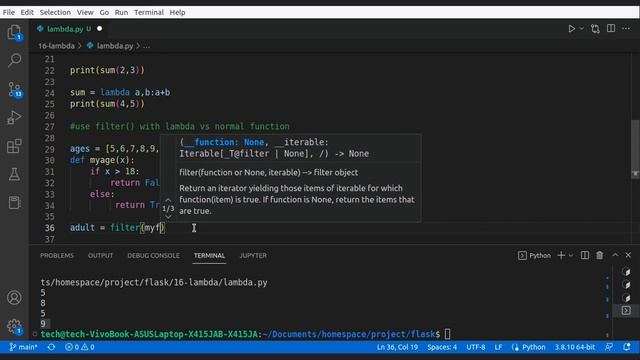The width and height of the screenshot is (640, 360).
Task: Click the editor vertical scrollbar thumb
Action: click(636, 148)
